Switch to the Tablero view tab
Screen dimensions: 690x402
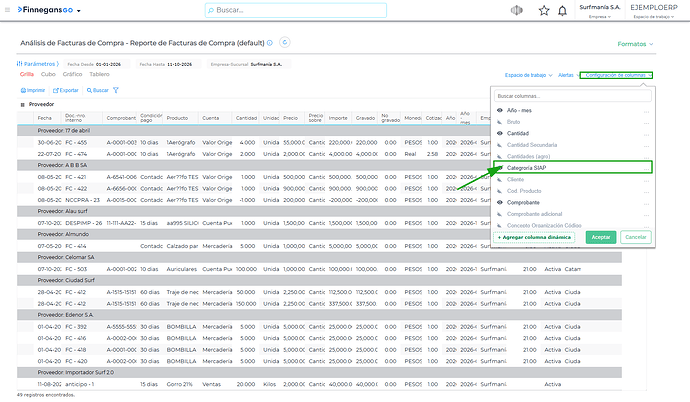99,74
